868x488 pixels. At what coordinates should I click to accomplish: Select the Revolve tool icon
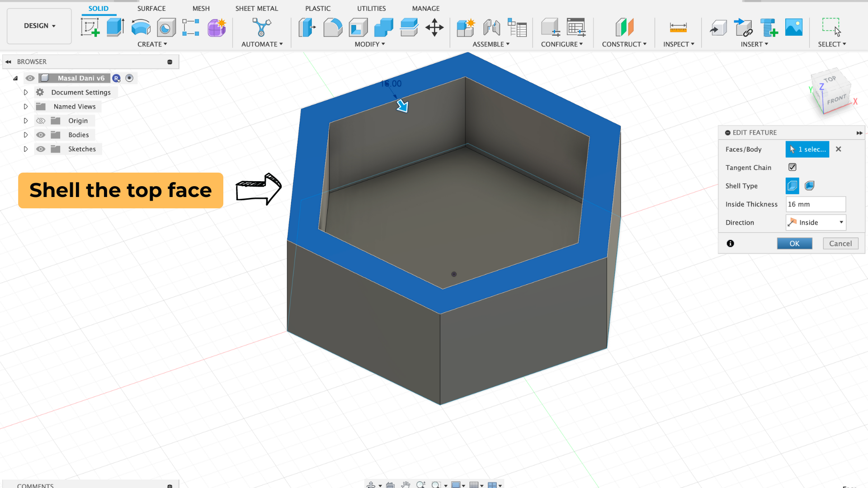click(x=141, y=28)
